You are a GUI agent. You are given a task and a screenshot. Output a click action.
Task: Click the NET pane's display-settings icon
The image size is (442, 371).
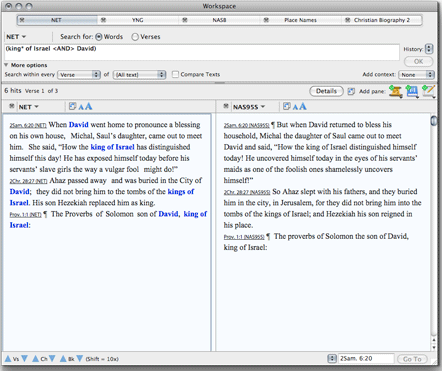(x=72, y=106)
